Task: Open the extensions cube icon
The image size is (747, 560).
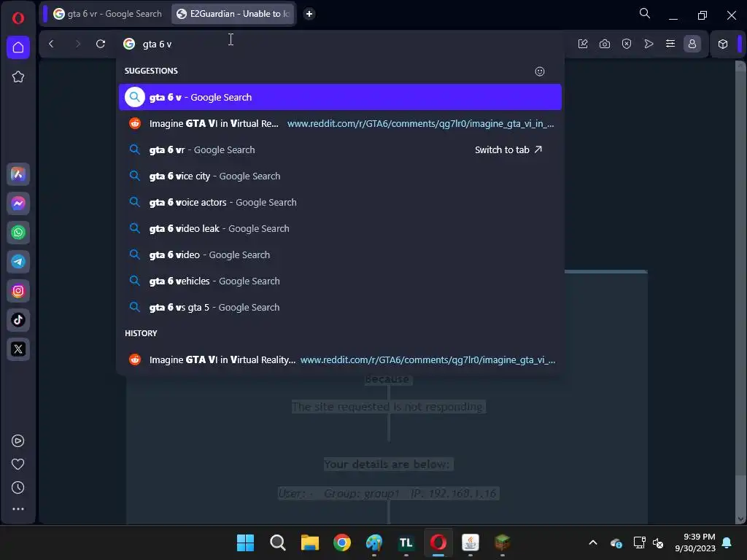Action: [x=723, y=44]
